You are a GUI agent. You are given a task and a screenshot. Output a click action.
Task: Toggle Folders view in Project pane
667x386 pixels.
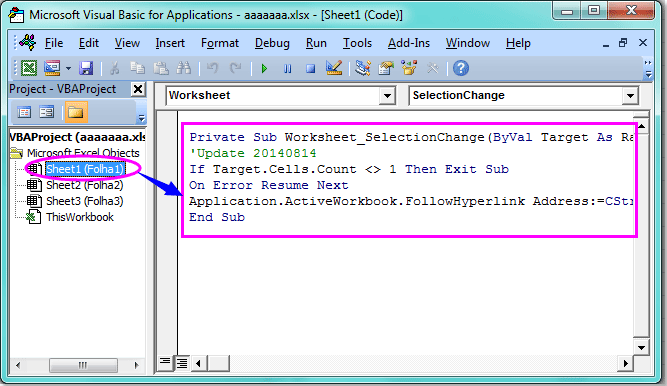click(x=76, y=112)
